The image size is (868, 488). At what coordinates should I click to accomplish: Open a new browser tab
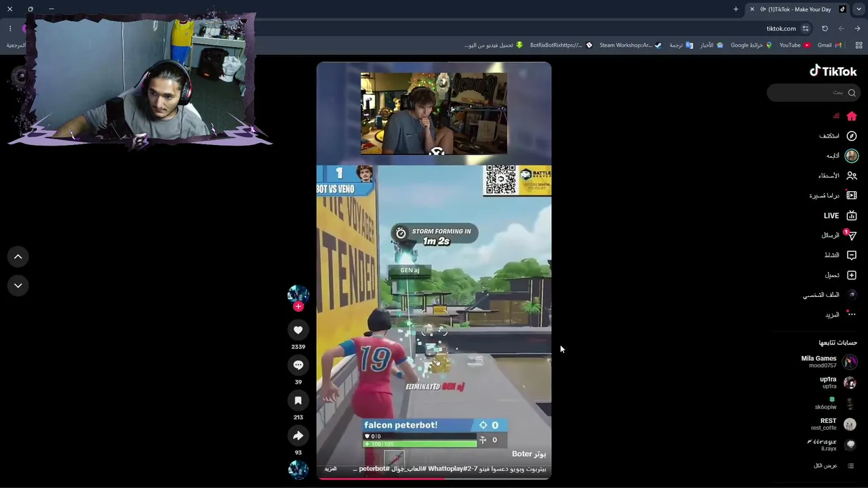736,9
